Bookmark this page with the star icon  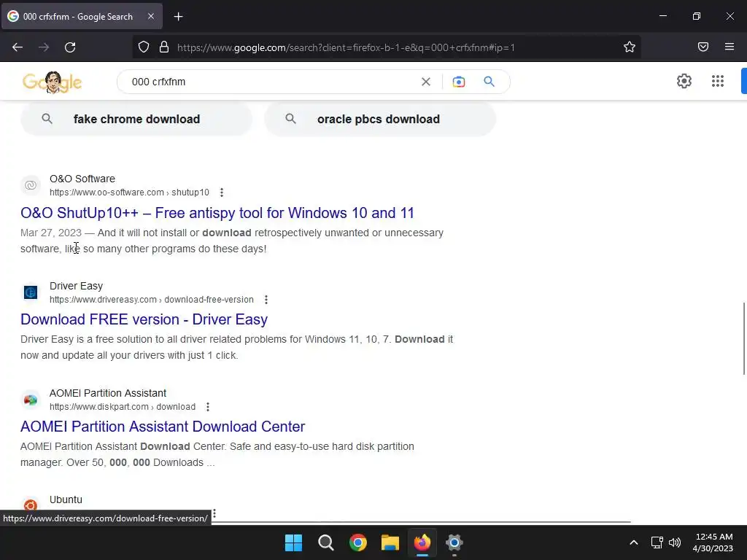[x=630, y=47]
